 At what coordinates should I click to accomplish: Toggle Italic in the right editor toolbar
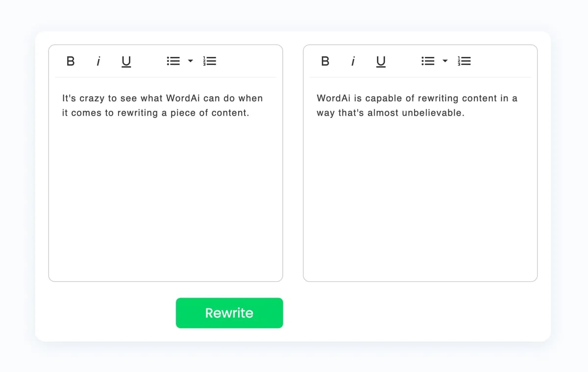(x=353, y=61)
